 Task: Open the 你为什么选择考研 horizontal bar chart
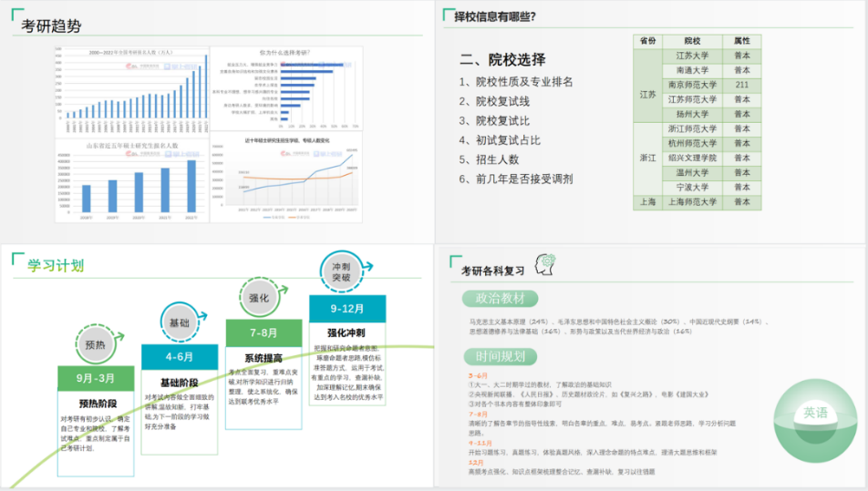pyautogui.click(x=284, y=88)
